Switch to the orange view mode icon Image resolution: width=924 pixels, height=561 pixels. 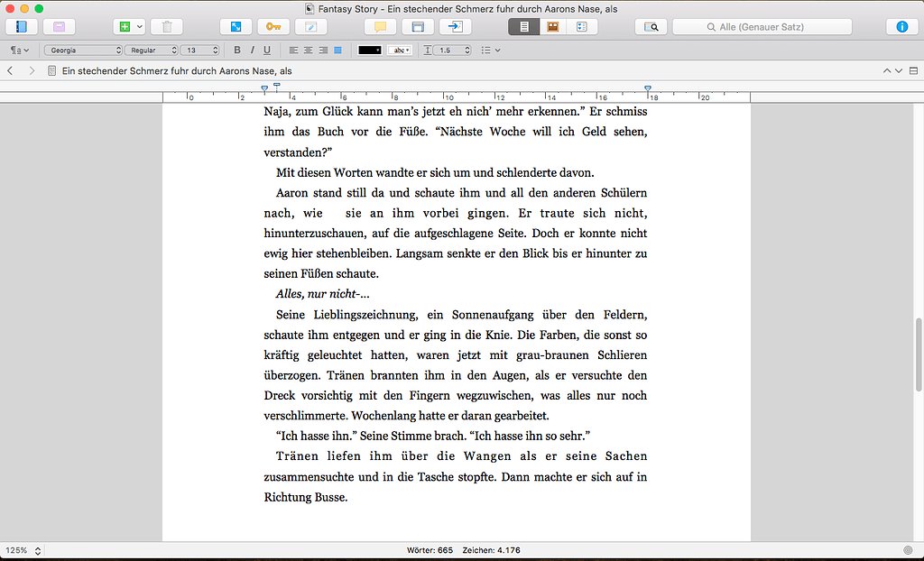(551, 27)
